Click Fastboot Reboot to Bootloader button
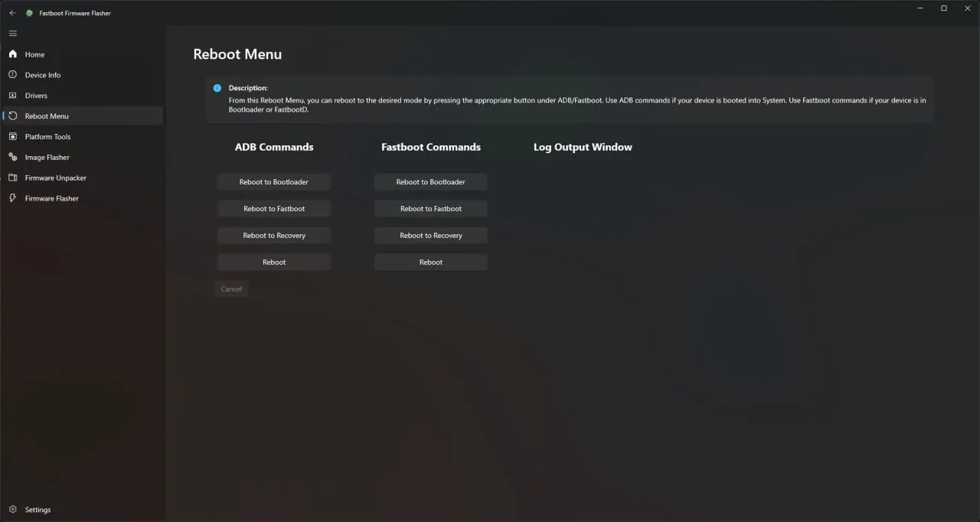 [431, 182]
